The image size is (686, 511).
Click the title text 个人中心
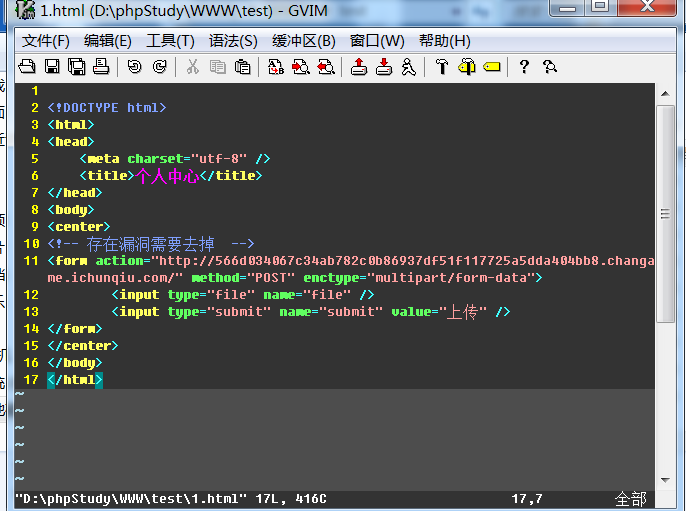pos(167,176)
